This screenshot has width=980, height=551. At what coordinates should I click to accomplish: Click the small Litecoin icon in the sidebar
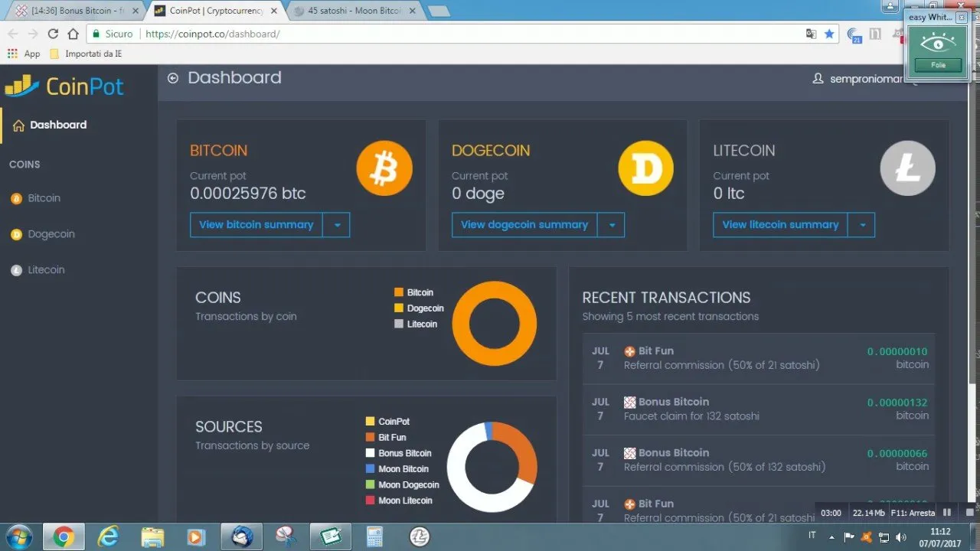point(16,271)
